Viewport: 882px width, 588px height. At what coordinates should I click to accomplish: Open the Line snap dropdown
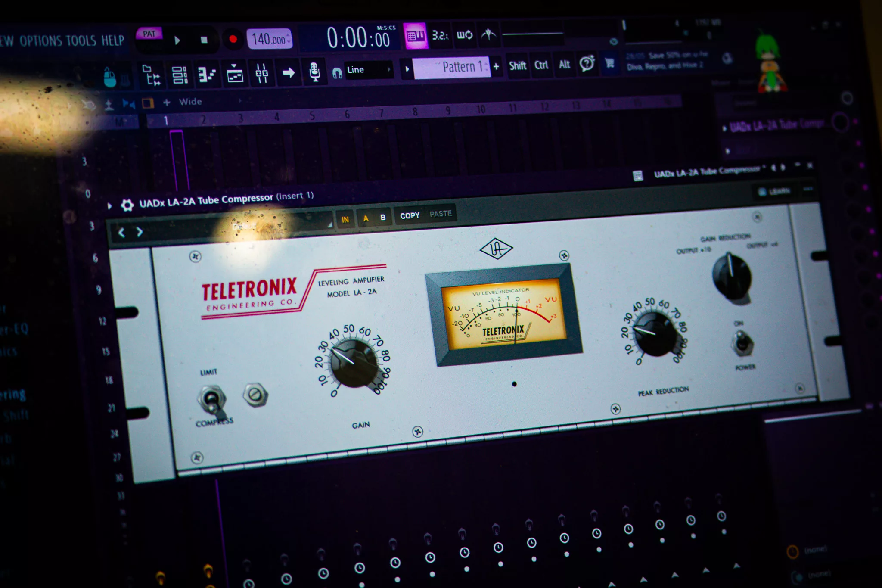369,70
